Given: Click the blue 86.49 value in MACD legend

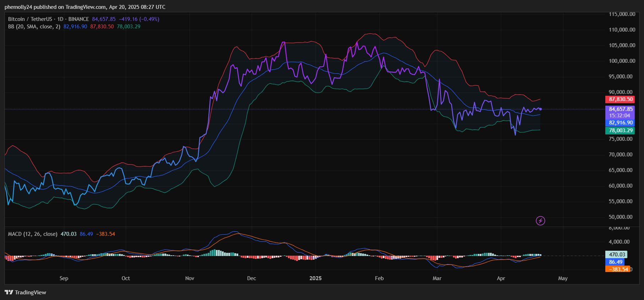Looking at the screenshot, I should pyautogui.click(x=86, y=234).
